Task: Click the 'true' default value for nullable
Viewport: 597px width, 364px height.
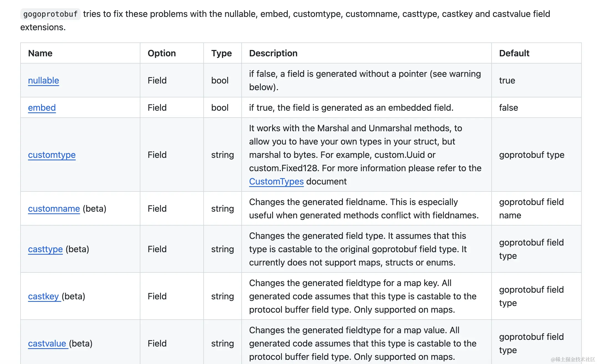Action: point(507,80)
